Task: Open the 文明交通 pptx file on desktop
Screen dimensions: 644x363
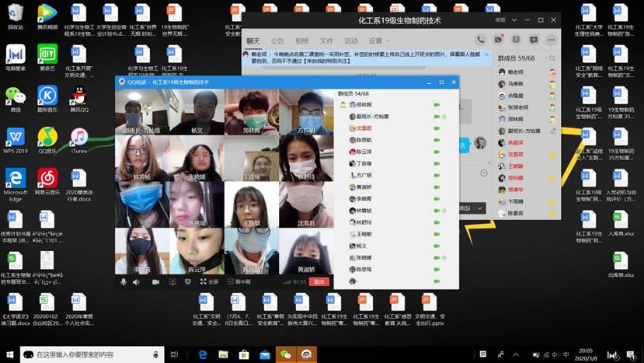Action: tap(430, 309)
